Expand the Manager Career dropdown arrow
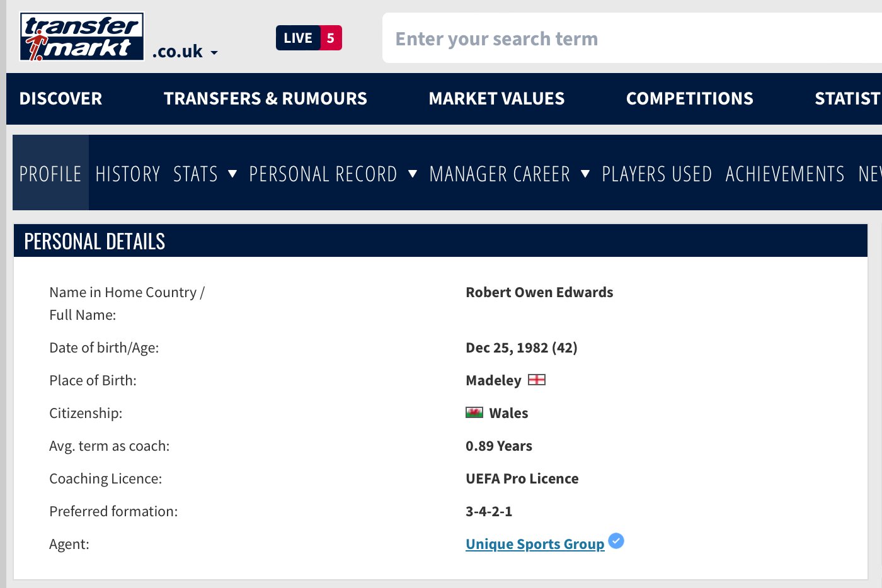The width and height of the screenshot is (882, 588). [585, 174]
